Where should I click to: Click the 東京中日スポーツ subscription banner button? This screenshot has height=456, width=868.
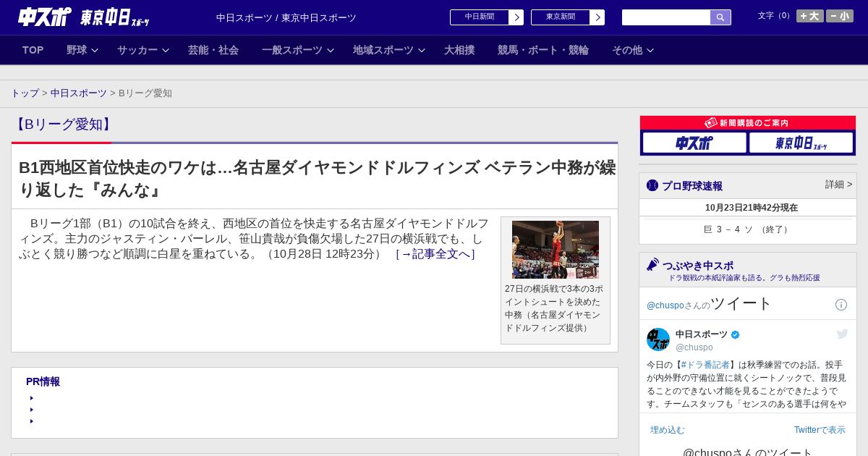pyautogui.click(x=801, y=143)
